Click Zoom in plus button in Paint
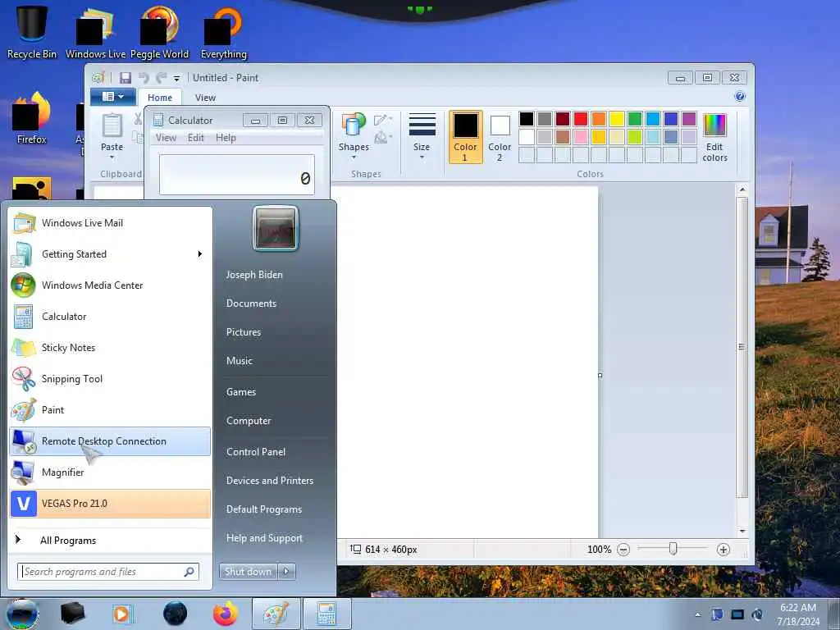Screen dimensions: 840x630 click(724, 550)
